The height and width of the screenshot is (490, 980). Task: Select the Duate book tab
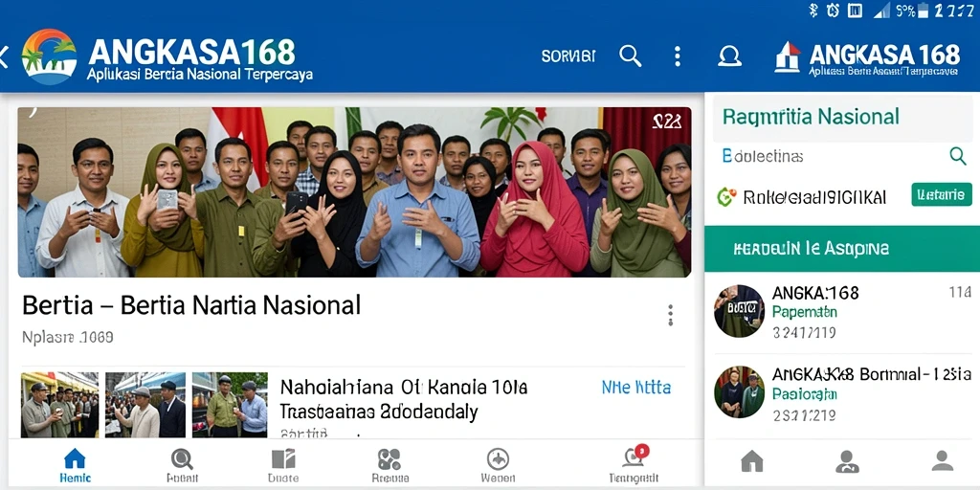283,466
